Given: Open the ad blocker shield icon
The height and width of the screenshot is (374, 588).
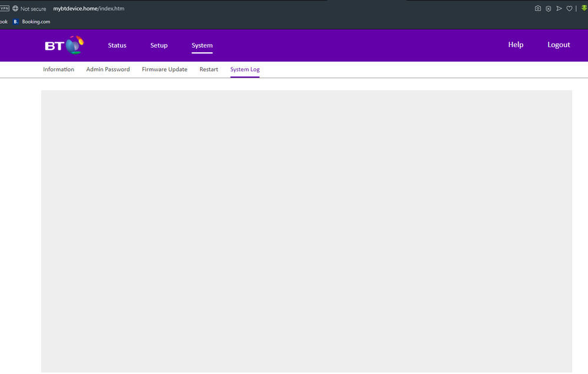Looking at the screenshot, I should (548, 9).
